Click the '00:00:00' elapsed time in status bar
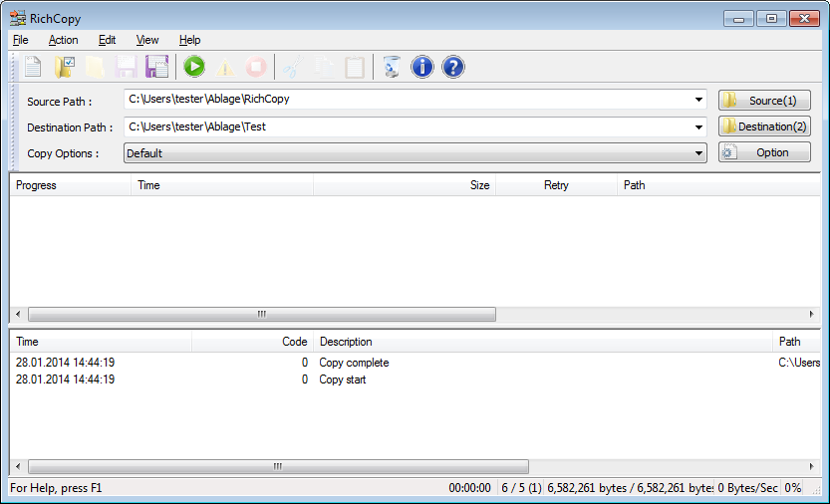830x504 pixels. click(x=469, y=488)
